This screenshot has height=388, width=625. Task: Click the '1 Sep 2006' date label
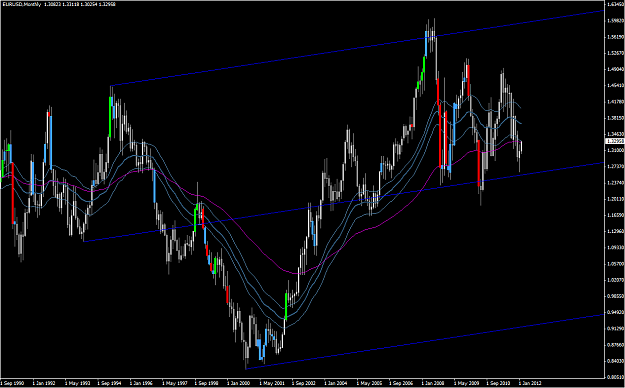pos(401,383)
